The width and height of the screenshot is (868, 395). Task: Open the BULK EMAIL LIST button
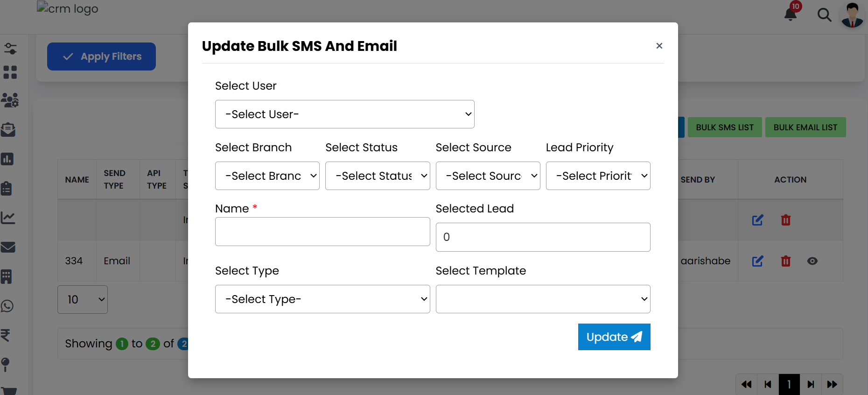coord(805,127)
